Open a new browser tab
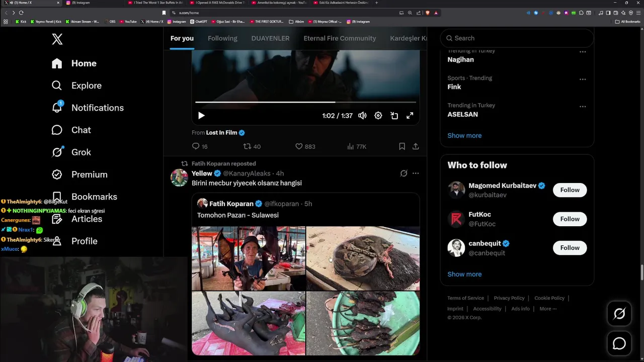Viewport: 644px width, 362px height. point(377,3)
